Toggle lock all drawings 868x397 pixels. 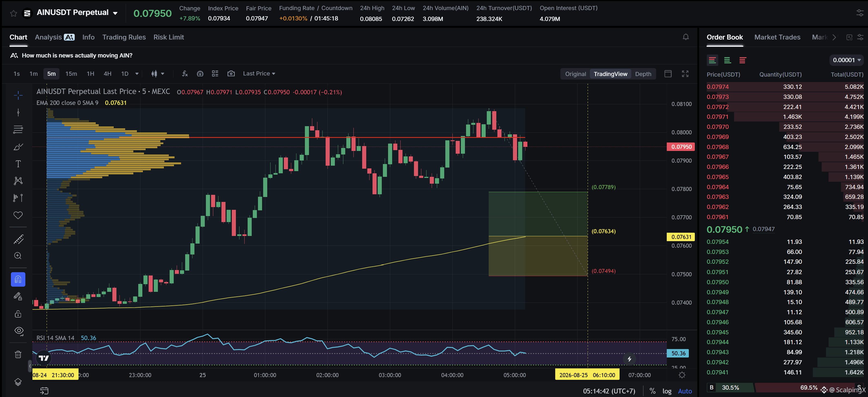[18, 314]
